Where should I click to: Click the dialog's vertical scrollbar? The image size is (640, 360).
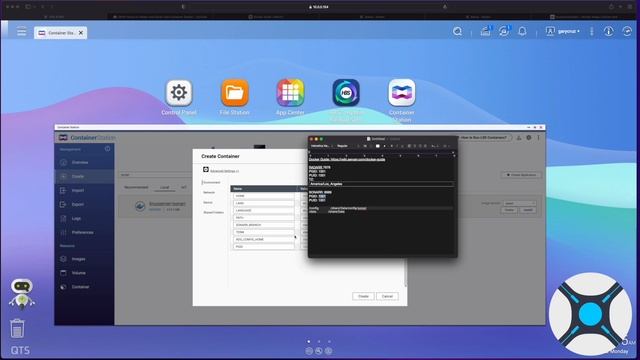(405, 273)
